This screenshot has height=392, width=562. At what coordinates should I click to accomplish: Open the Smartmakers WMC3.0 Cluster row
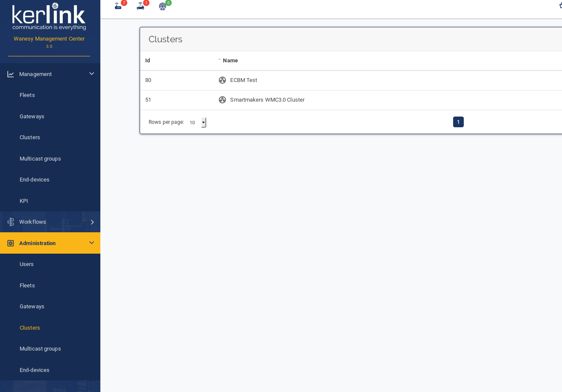267,100
